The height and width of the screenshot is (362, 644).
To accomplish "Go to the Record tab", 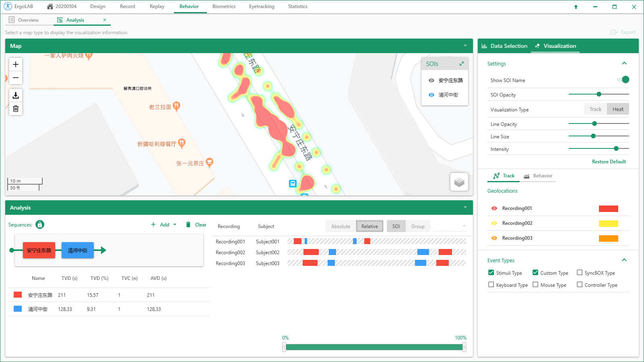I will pos(128,6).
